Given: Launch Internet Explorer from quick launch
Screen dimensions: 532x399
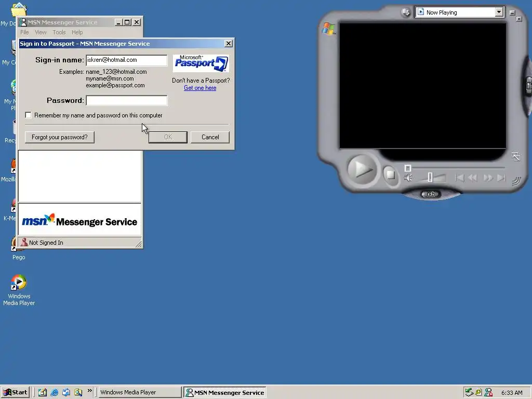Looking at the screenshot, I should (54, 392).
